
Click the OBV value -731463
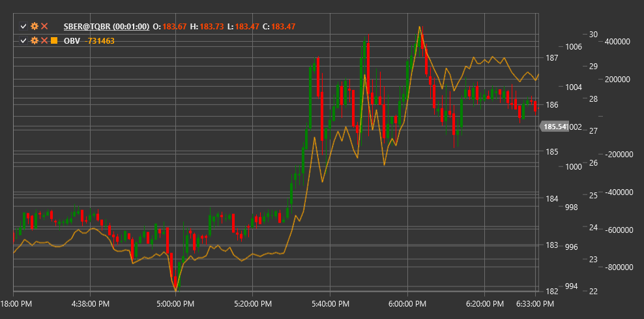pyautogui.click(x=99, y=41)
